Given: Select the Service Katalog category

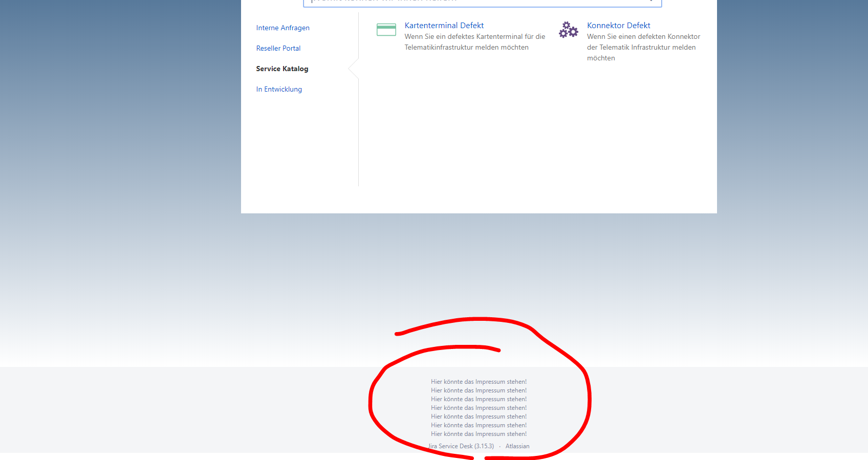Looking at the screenshot, I should pos(282,69).
